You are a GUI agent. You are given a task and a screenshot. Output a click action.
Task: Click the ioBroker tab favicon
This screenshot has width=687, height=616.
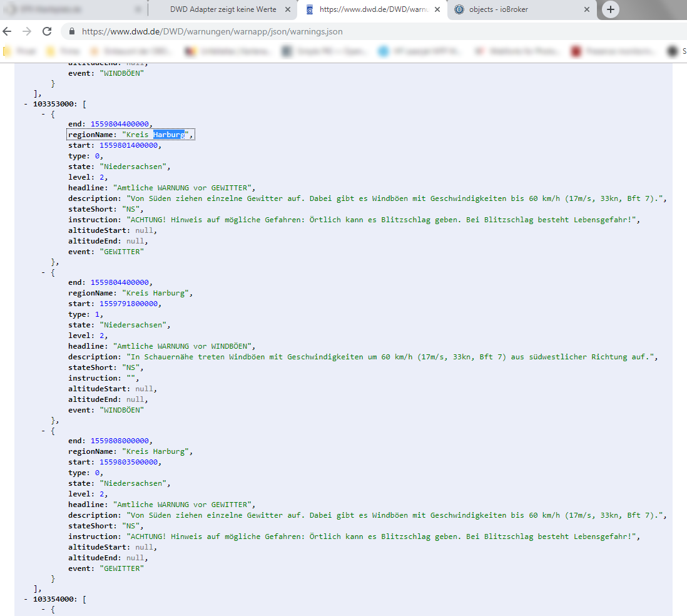coord(459,9)
